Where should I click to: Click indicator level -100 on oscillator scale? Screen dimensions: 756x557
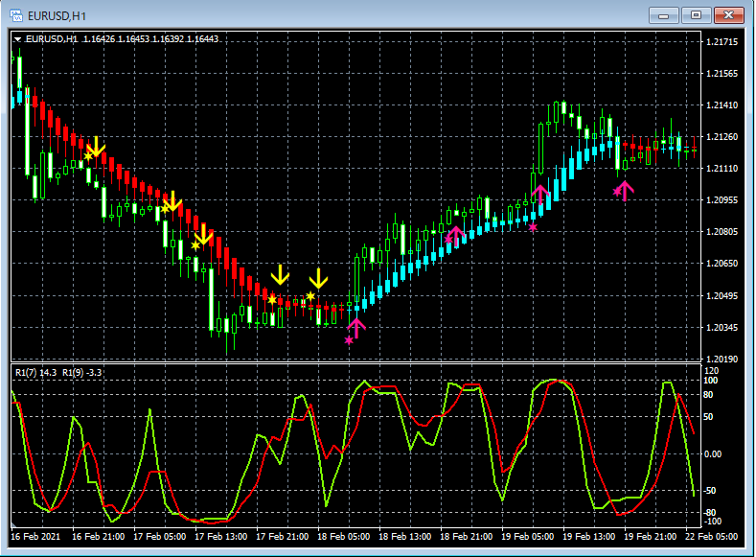[x=713, y=522]
